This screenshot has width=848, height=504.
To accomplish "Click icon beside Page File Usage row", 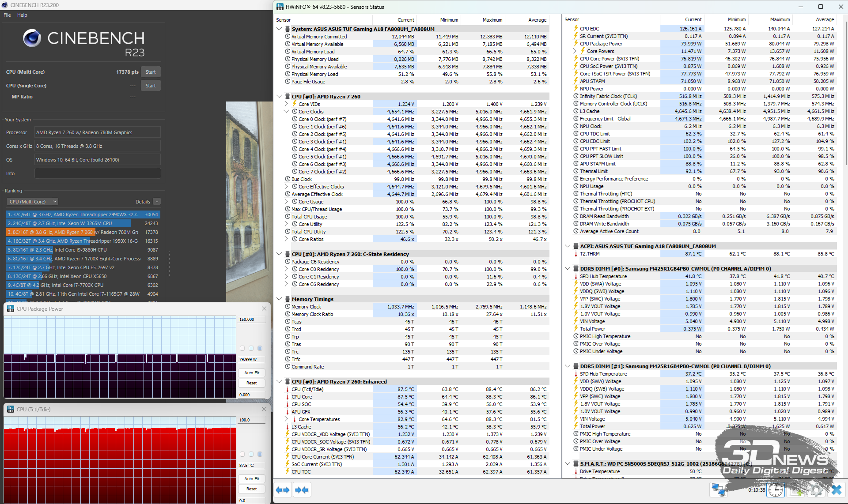I will coord(288,82).
